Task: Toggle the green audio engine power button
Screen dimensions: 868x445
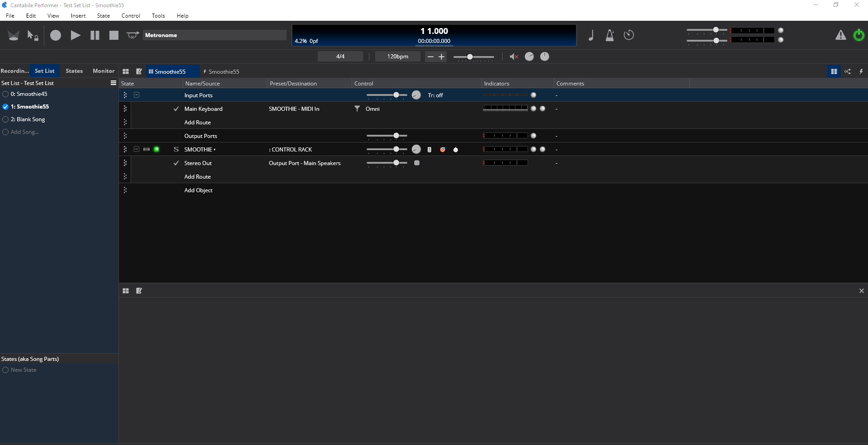Action: 859,35
